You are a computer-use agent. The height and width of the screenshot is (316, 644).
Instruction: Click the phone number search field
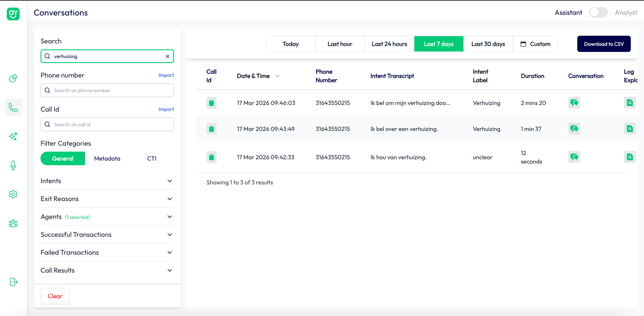[107, 90]
